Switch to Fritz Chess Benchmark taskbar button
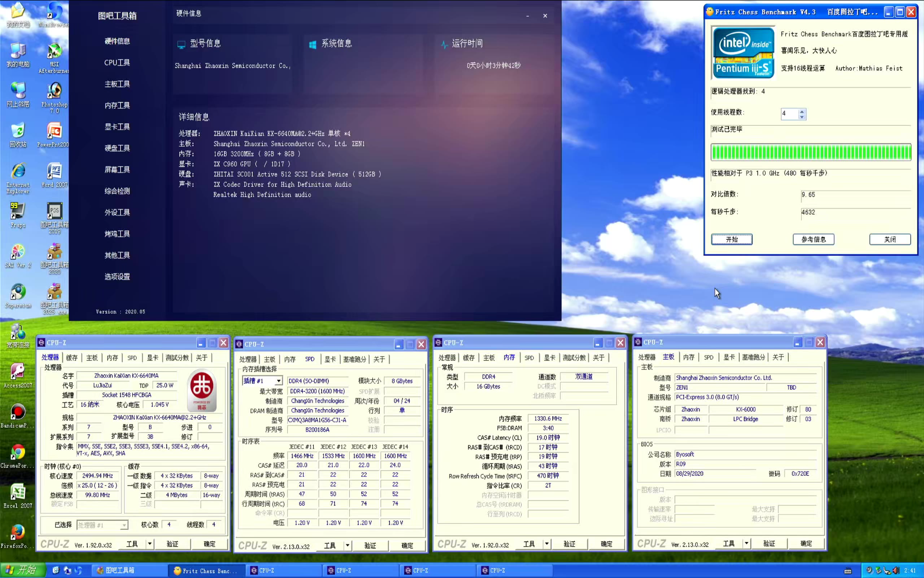 (x=207, y=571)
